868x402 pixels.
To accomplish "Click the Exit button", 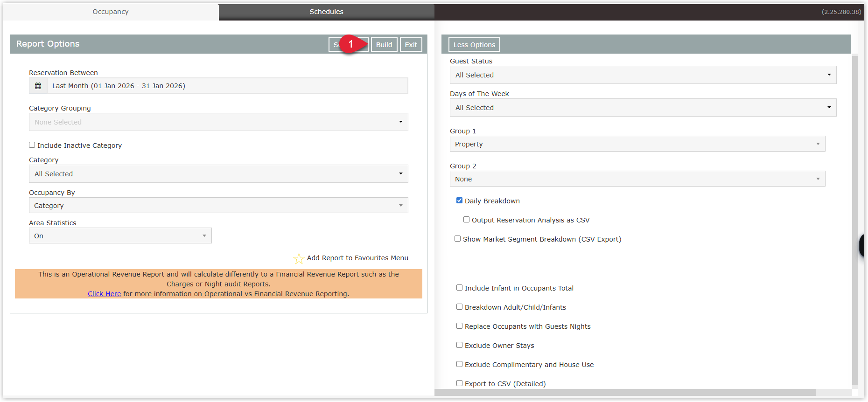I will click(x=411, y=45).
